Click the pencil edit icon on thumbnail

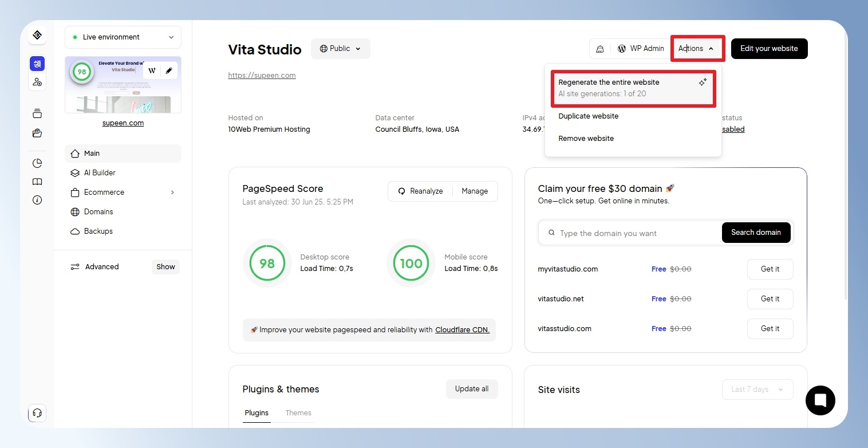(x=169, y=71)
